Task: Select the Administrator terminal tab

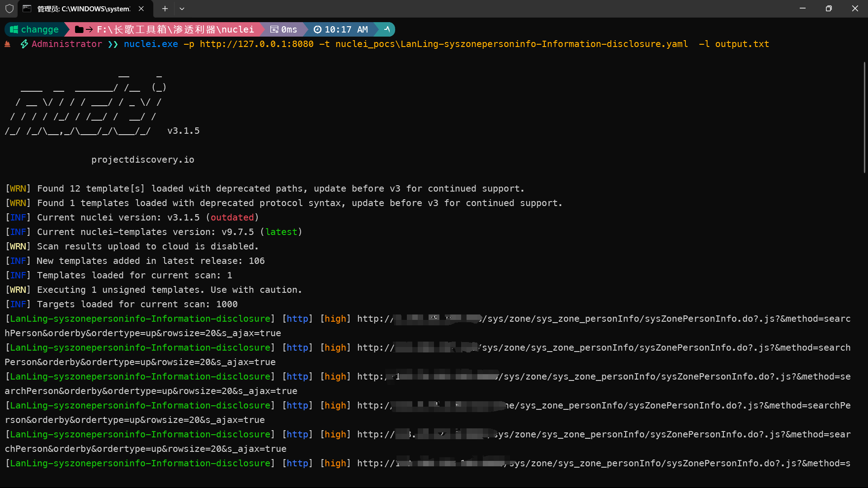Action: pyautogui.click(x=85, y=9)
